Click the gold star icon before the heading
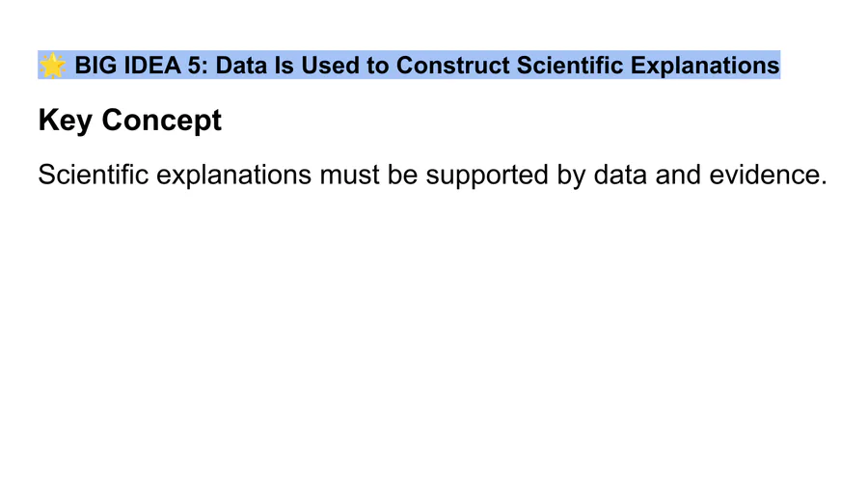Viewport: 868px width, 488px height. click(x=52, y=66)
